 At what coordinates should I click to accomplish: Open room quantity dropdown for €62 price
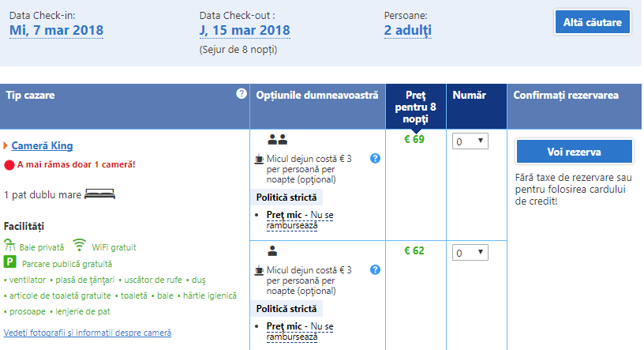point(471,254)
